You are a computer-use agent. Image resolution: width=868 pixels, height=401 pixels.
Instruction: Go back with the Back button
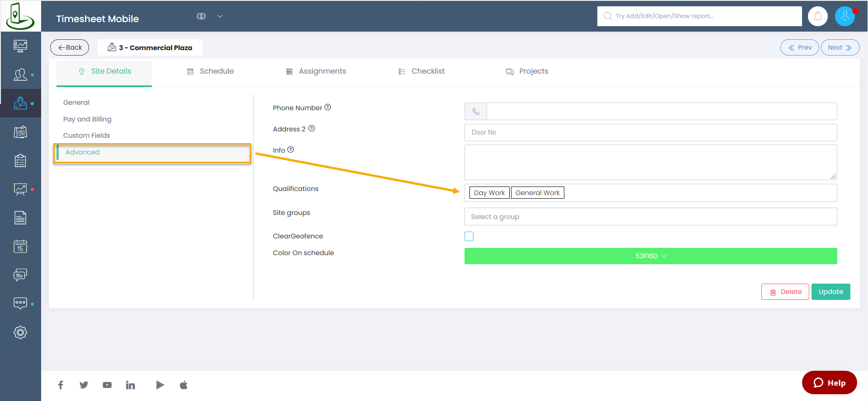pyautogui.click(x=70, y=47)
